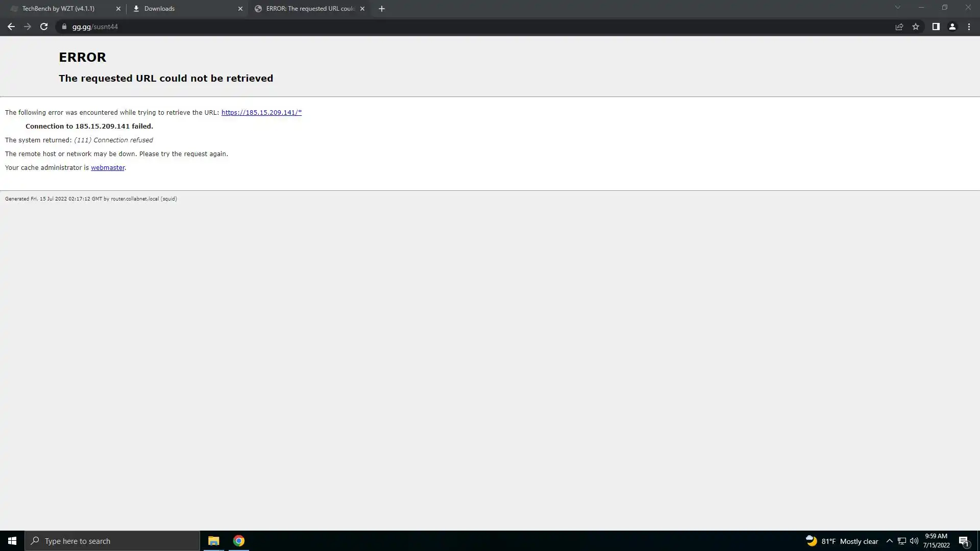The image size is (980, 551).
Task: Reload the current page
Action: 44,27
